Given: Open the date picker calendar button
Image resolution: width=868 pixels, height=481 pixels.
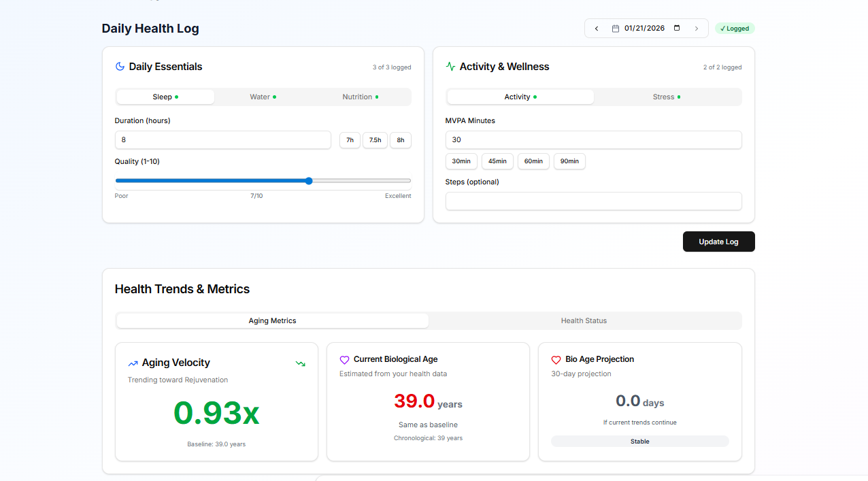Looking at the screenshot, I should (x=676, y=29).
